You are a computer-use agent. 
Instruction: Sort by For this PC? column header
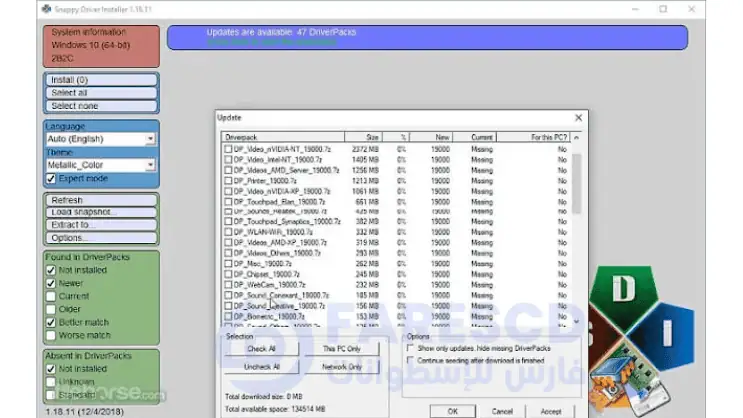coord(533,137)
